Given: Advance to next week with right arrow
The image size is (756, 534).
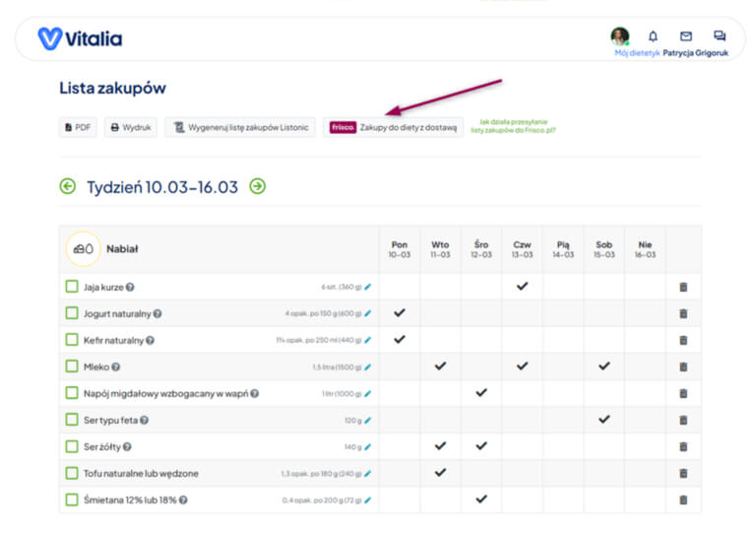Looking at the screenshot, I should [x=258, y=186].
